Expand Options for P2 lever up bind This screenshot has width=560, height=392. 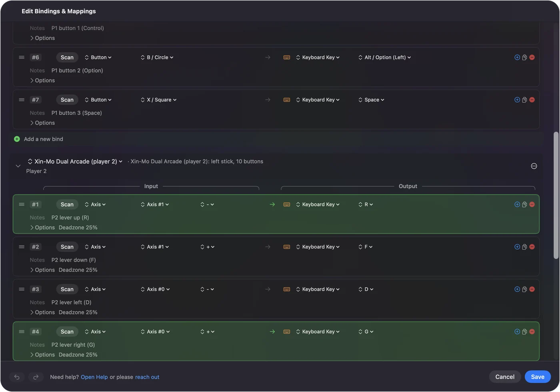coord(42,227)
